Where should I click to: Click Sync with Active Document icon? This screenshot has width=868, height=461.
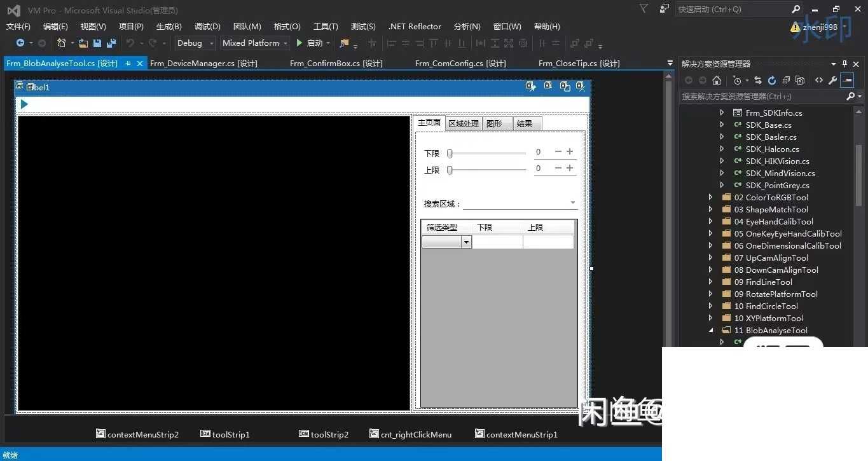tap(757, 80)
